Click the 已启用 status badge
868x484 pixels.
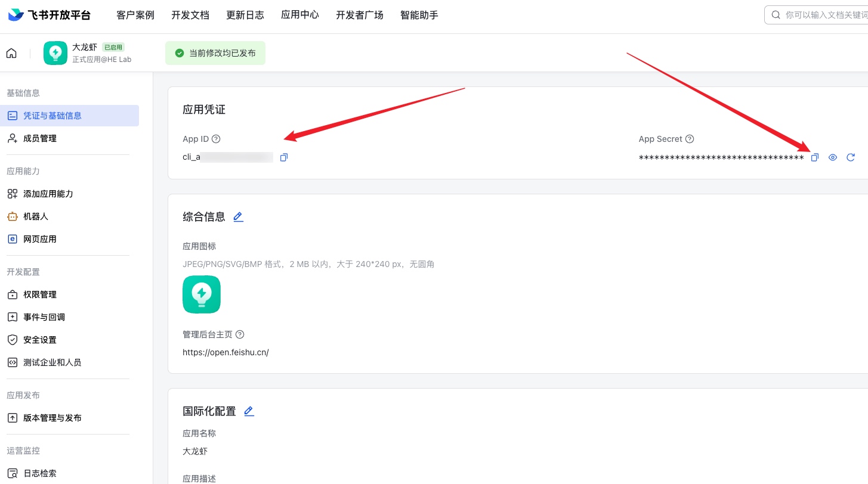113,47
